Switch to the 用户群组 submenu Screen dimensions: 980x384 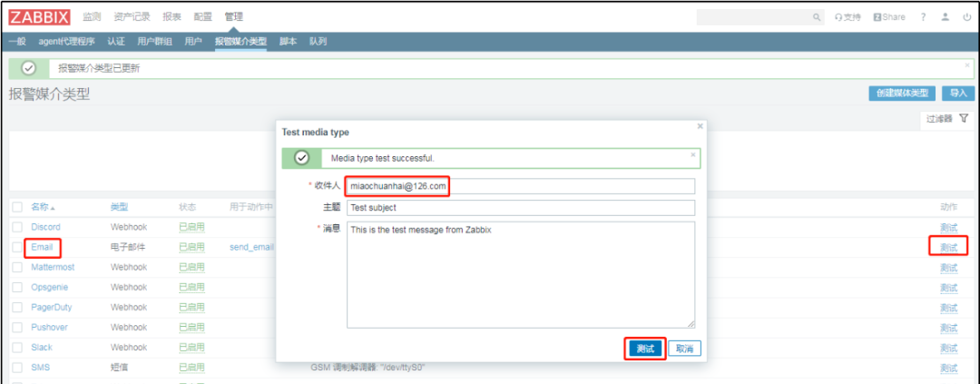pos(154,42)
